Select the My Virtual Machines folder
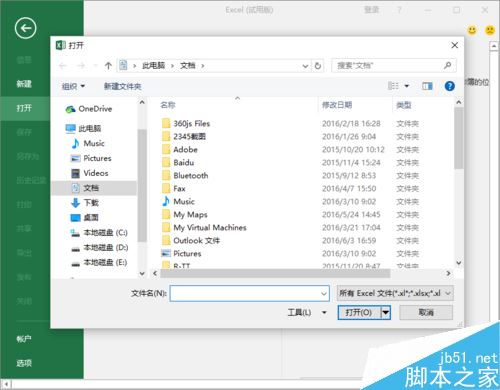 [204, 228]
